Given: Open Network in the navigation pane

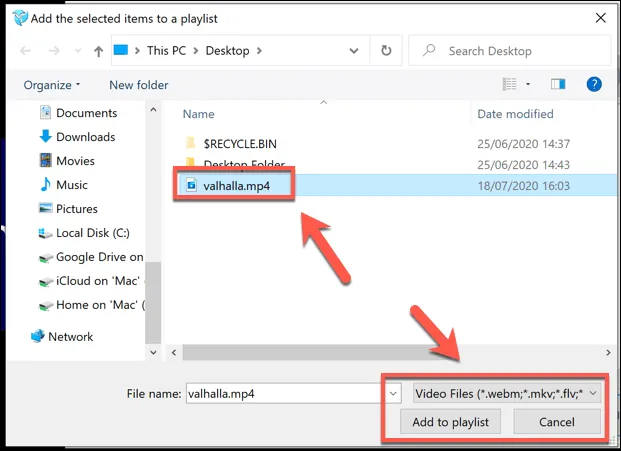Looking at the screenshot, I should (70, 337).
